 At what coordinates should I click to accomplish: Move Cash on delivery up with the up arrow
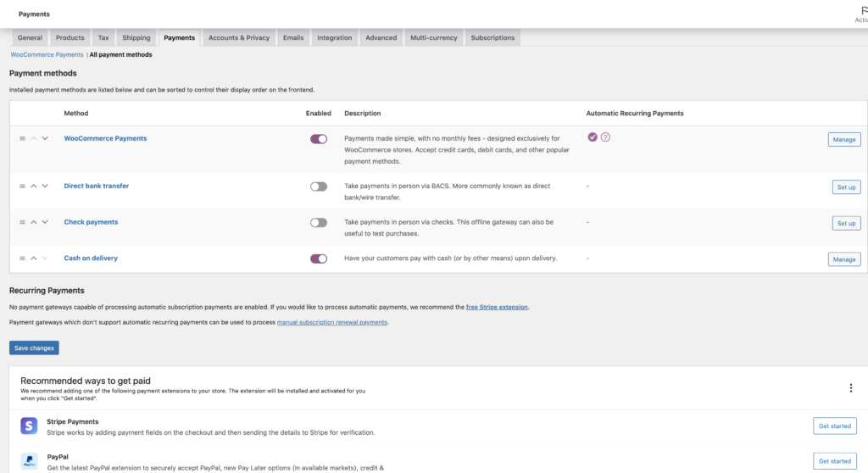coord(34,258)
